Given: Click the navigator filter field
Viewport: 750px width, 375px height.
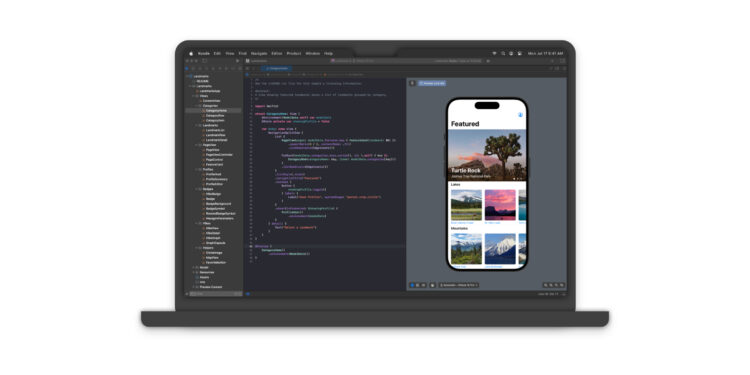Looking at the screenshot, I should point(216,294).
